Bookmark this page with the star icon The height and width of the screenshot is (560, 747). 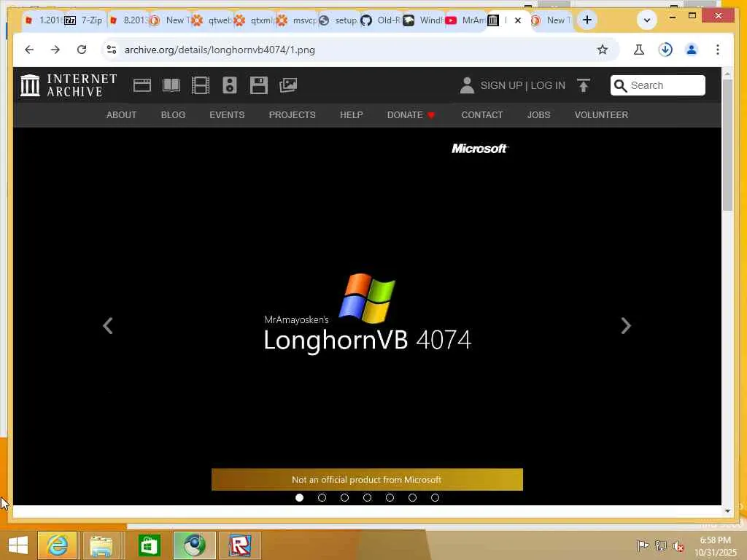pos(602,50)
